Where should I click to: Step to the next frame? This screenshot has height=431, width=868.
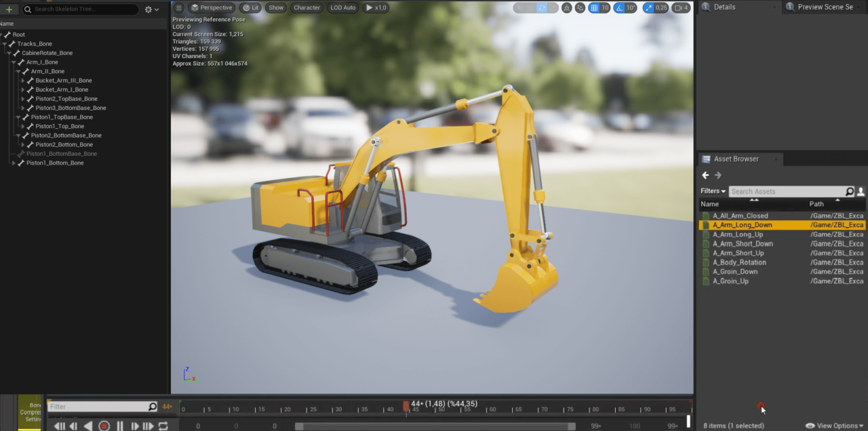pyautogui.click(x=135, y=426)
